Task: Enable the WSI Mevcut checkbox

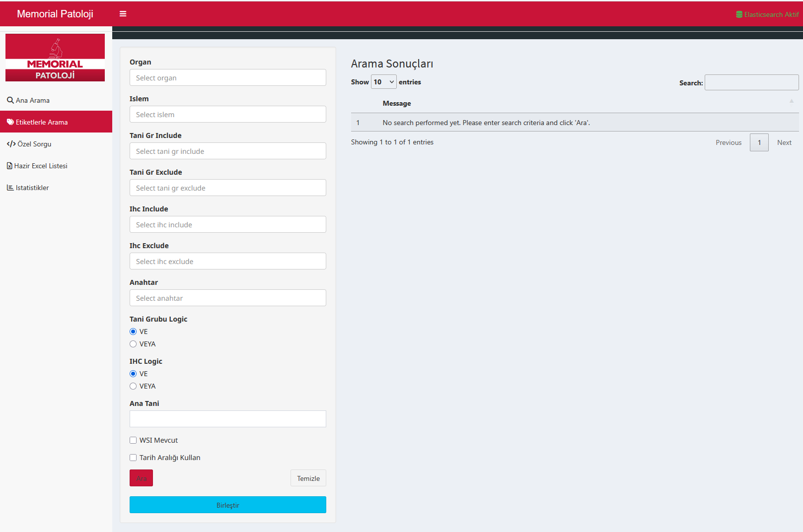Action: pos(133,440)
